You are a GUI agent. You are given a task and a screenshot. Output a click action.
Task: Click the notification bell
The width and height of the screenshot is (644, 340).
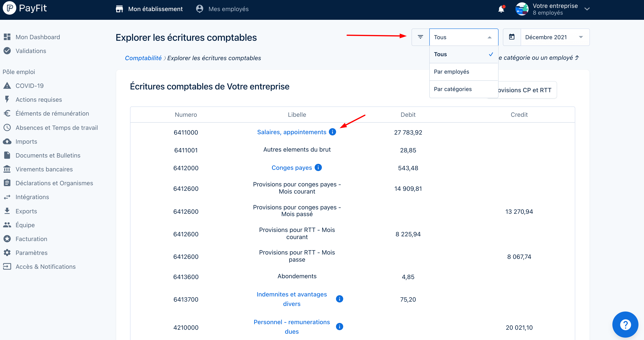pos(501,9)
